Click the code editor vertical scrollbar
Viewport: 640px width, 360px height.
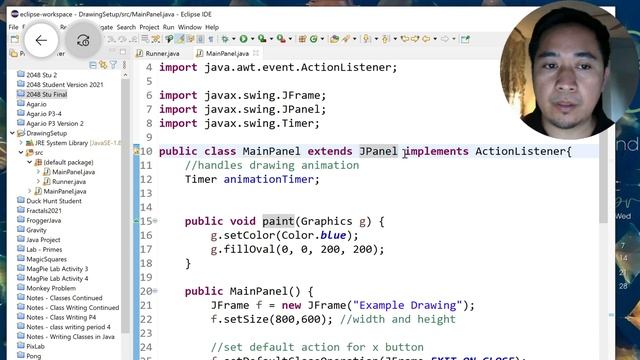point(604,177)
